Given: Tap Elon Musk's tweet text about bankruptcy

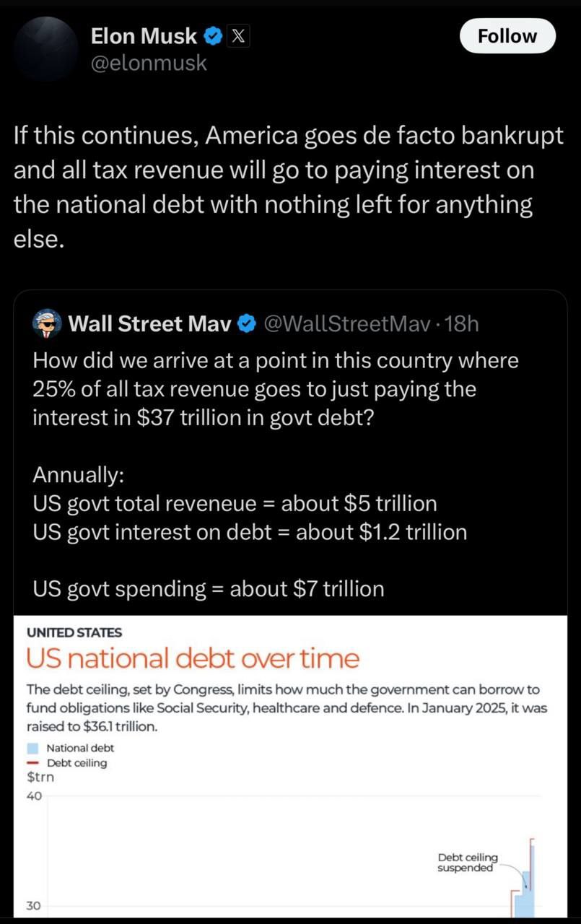Looking at the screenshot, I should (289, 188).
